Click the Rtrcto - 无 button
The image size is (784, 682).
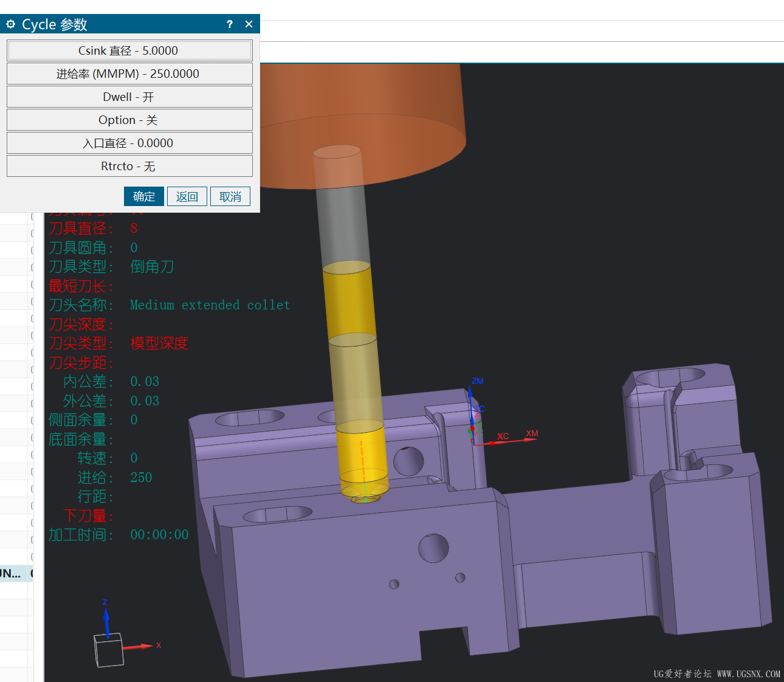[129, 166]
